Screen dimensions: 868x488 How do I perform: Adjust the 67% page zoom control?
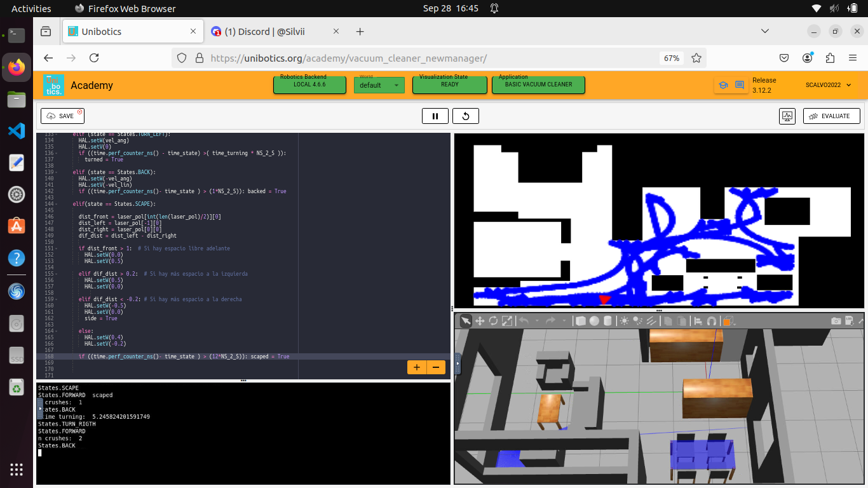(x=671, y=57)
